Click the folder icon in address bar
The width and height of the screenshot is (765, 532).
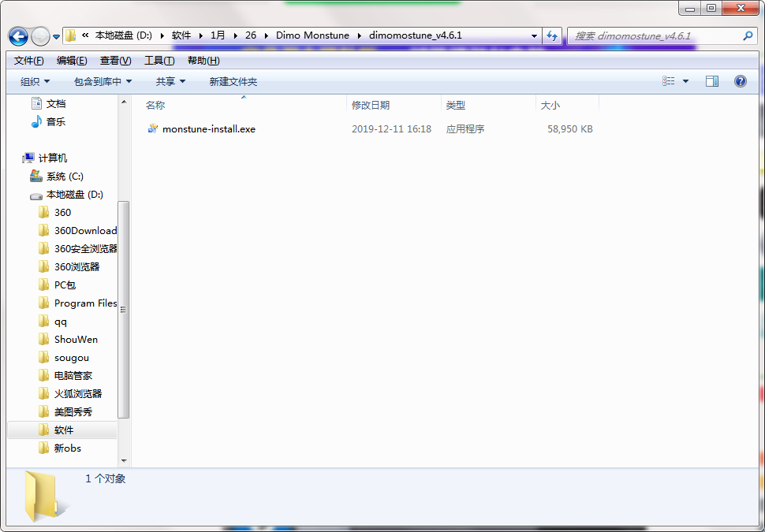click(x=71, y=35)
